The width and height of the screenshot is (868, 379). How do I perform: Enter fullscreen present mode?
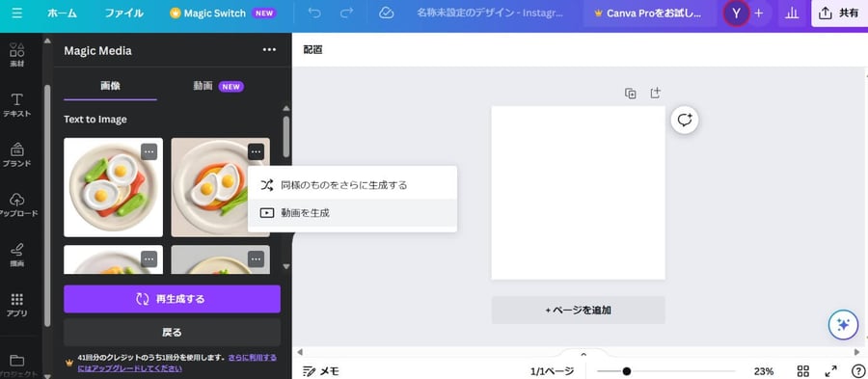point(831,370)
